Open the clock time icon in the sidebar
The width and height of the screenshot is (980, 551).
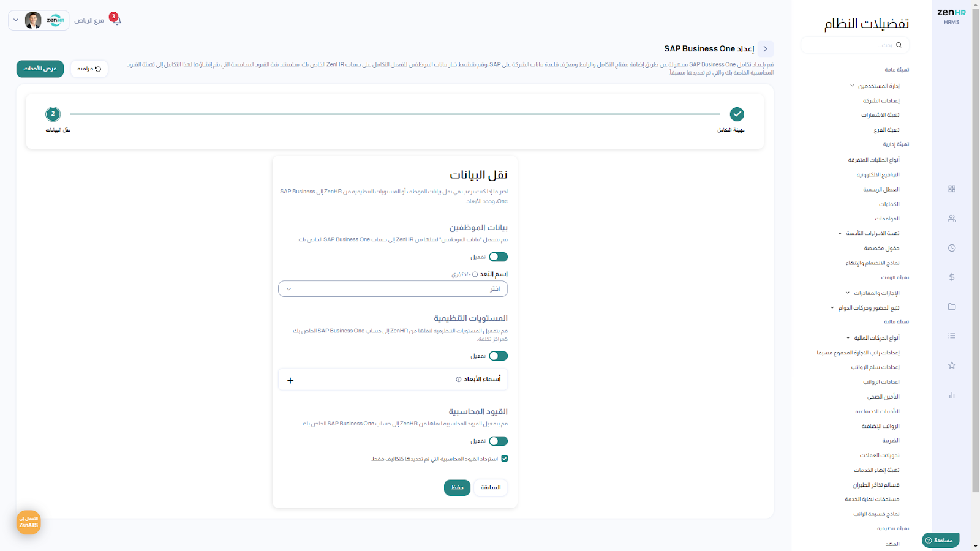952,248
